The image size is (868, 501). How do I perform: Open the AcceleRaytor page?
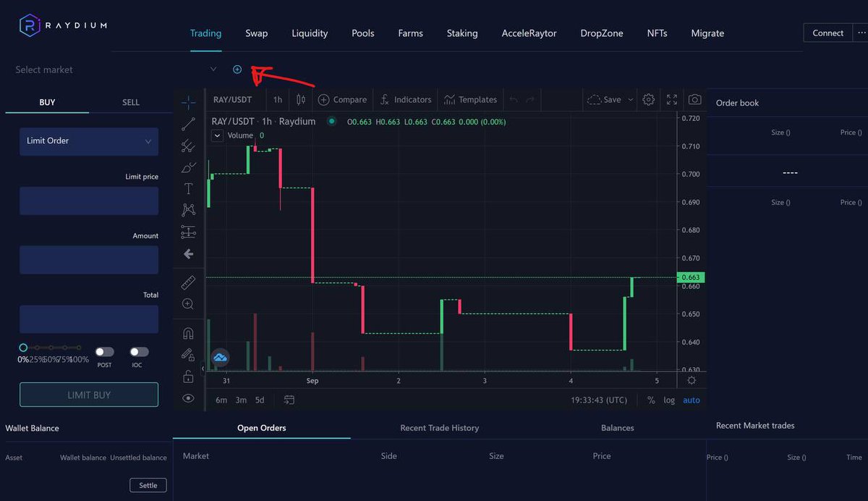click(529, 33)
